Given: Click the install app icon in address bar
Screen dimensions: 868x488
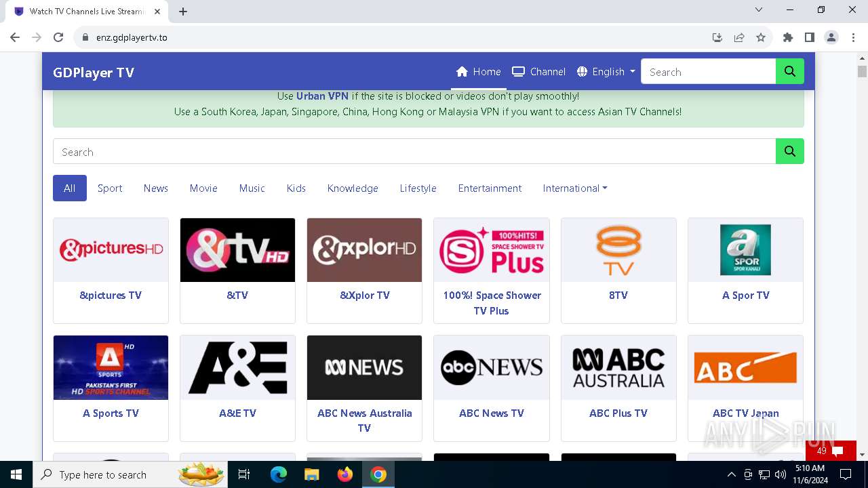Looking at the screenshot, I should coord(717,37).
